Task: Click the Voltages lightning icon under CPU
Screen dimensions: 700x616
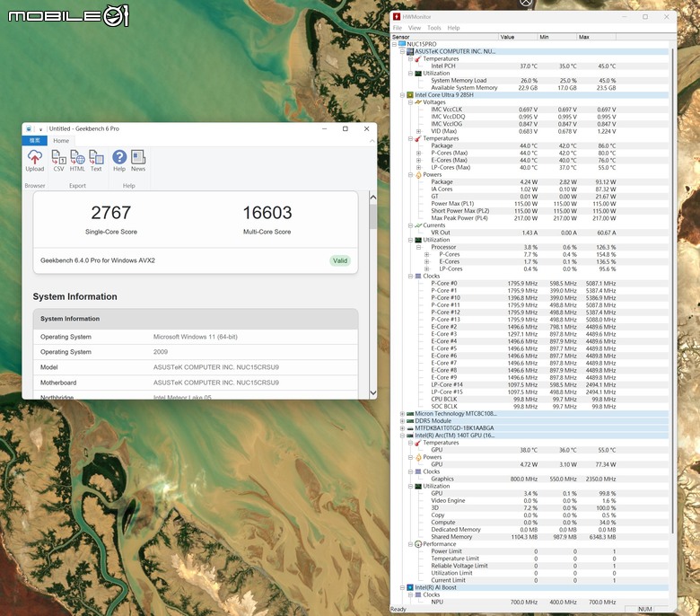Action: [x=418, y=101]
